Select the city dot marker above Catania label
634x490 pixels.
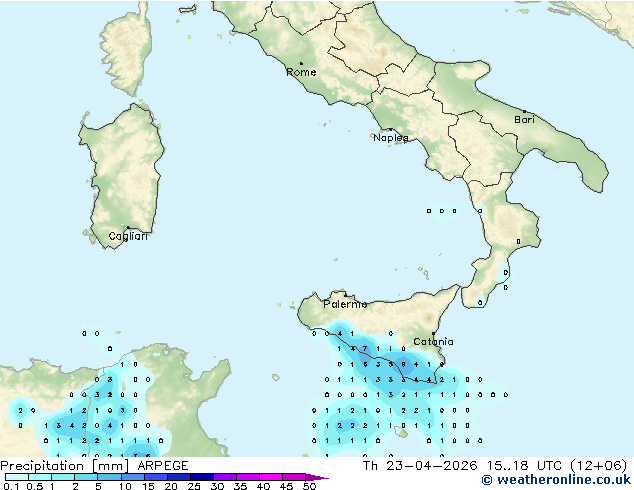coord(433,333)
